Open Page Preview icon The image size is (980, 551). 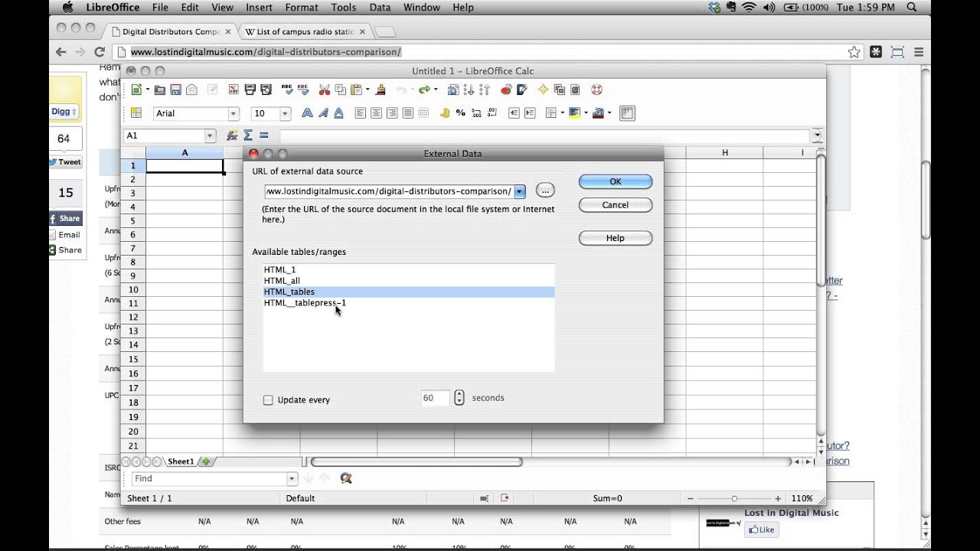[266, 90]
